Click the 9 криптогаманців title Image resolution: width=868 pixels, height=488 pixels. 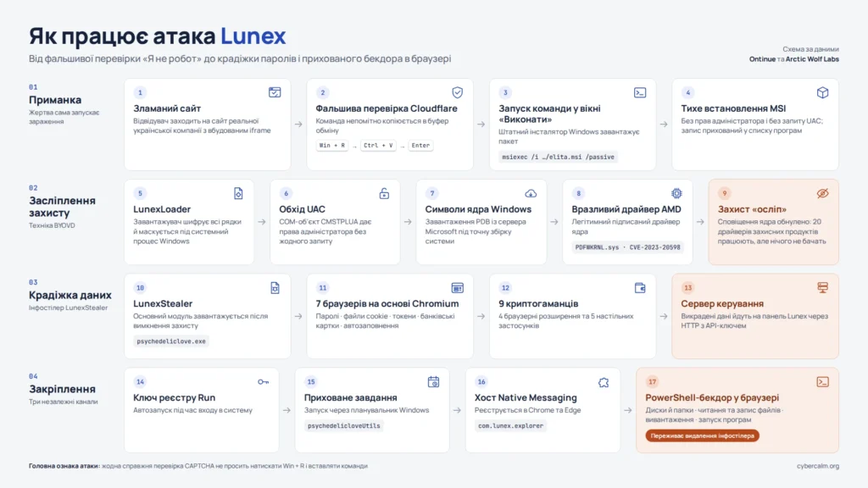[x=538, y=304]
